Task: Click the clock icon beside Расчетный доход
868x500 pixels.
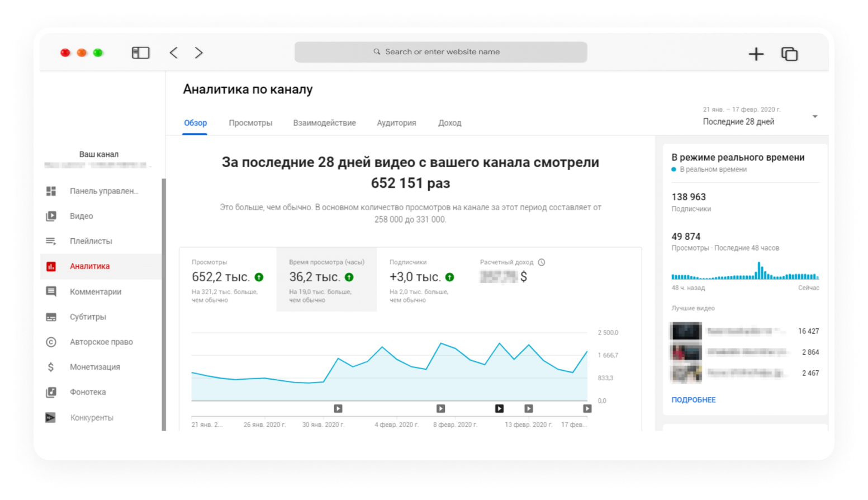Action: pyautogui.click(x=542, y=262)
